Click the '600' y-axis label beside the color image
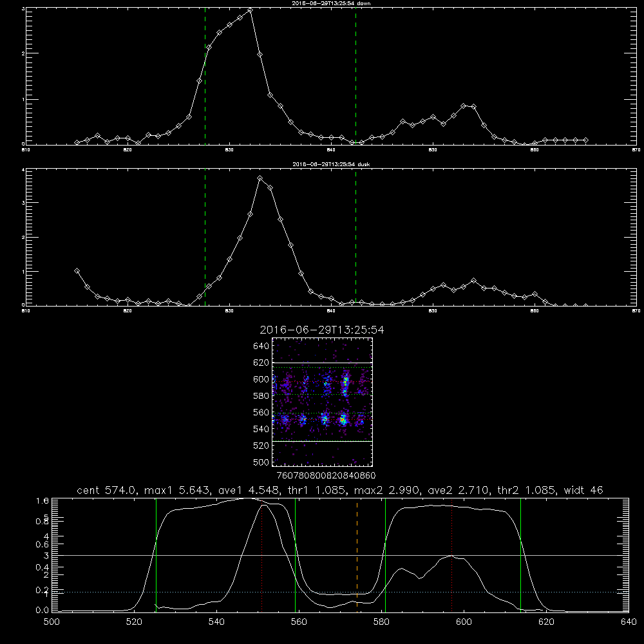This screenshot has width=644, height=644. coord(261,379)
